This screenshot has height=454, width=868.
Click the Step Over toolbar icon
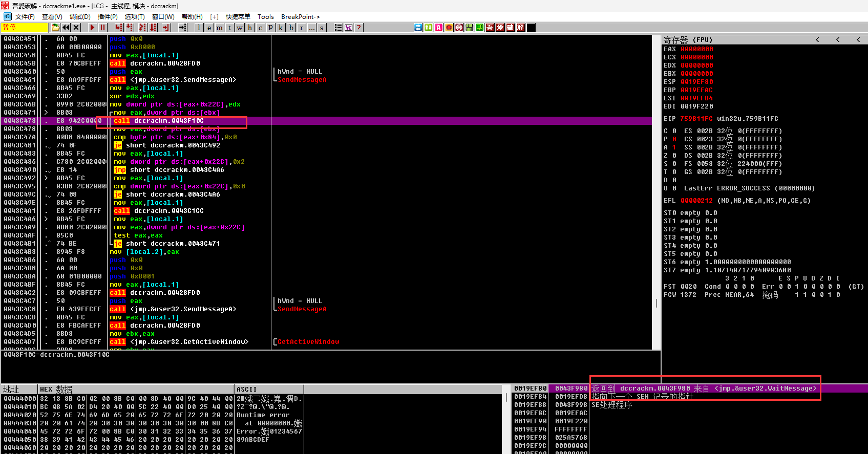tap(130, 28)
